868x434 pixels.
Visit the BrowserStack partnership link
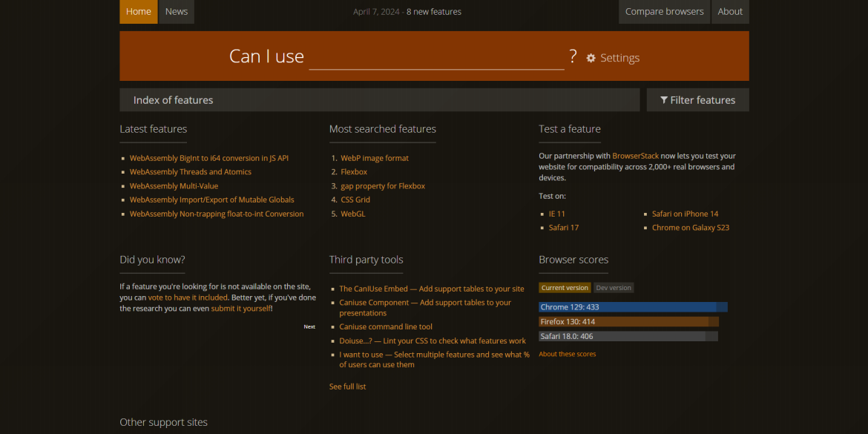(636, 156)
